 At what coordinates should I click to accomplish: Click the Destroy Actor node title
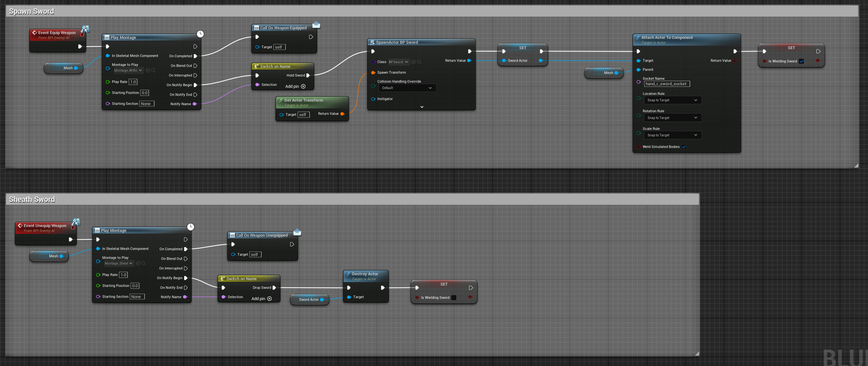point(365,274)
